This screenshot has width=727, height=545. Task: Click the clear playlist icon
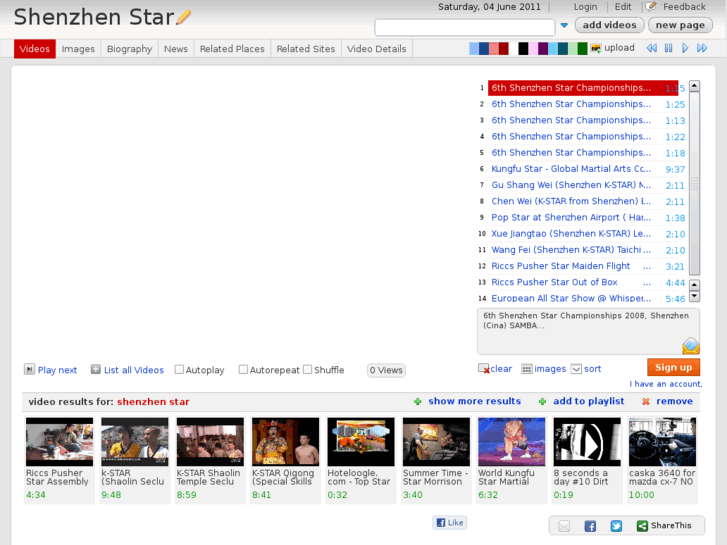tap(484, 369)
